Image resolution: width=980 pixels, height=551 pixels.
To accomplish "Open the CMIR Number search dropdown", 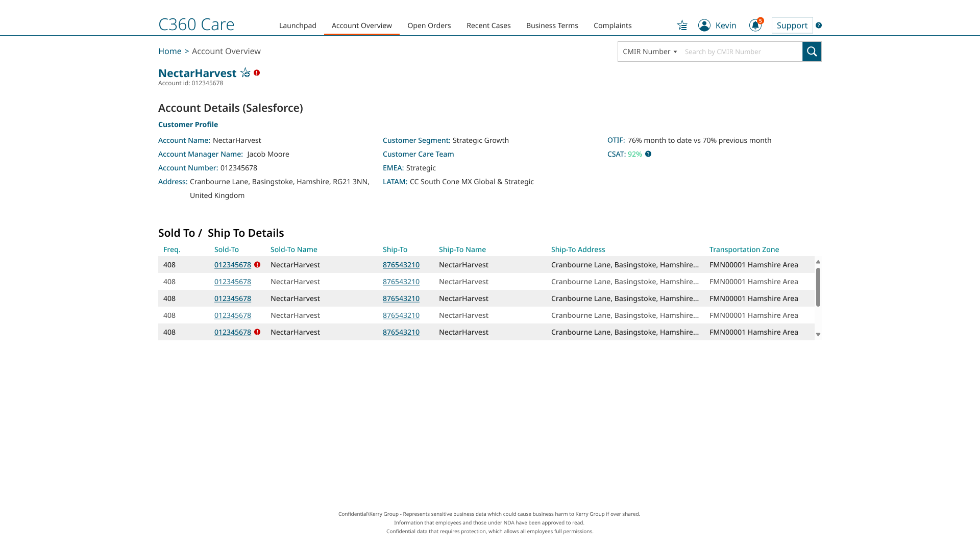I will (649, 51).
